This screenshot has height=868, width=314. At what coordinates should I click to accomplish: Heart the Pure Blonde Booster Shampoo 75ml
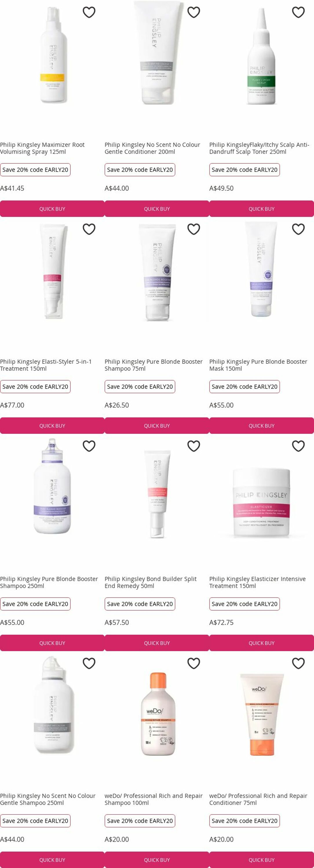pyautogui.click(x=193, y=229)
